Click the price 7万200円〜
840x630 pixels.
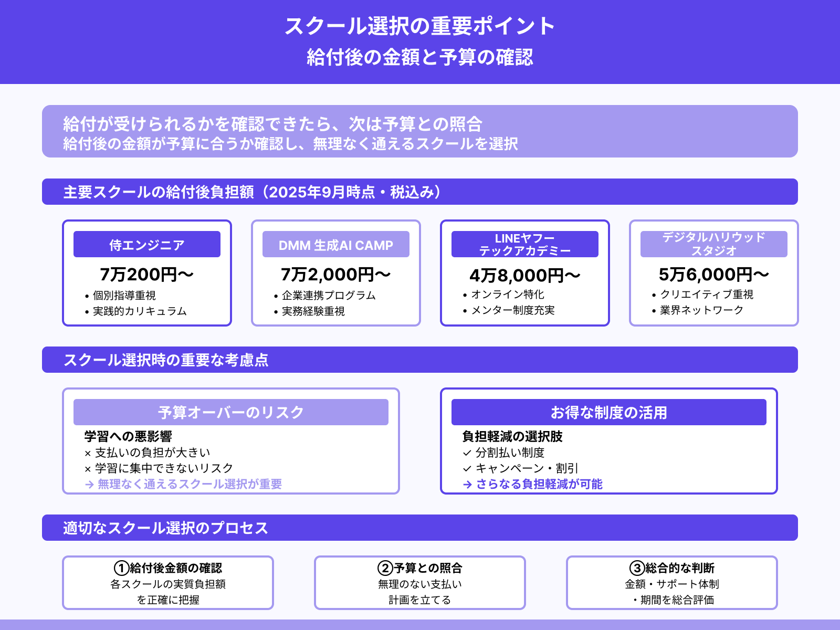[147, 275]
